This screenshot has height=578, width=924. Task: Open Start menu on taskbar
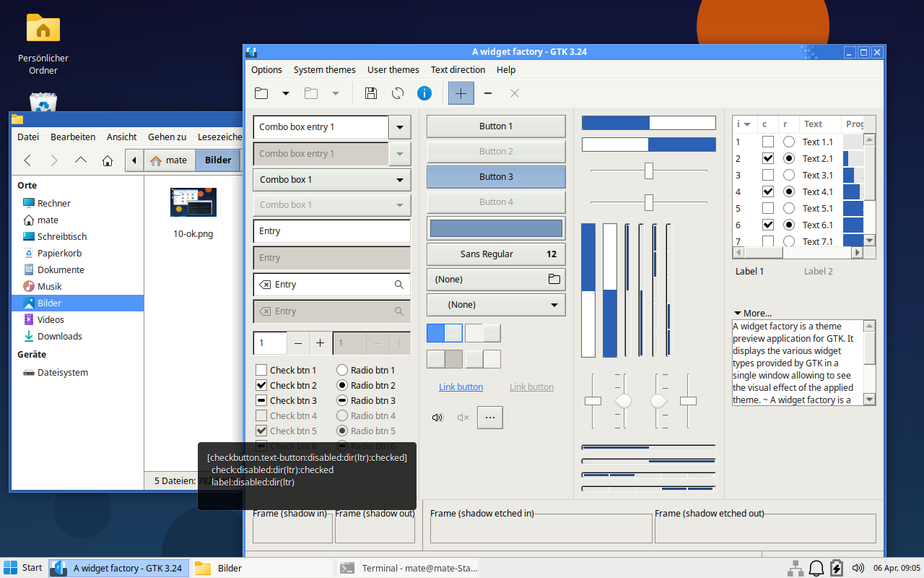[23, 568]
